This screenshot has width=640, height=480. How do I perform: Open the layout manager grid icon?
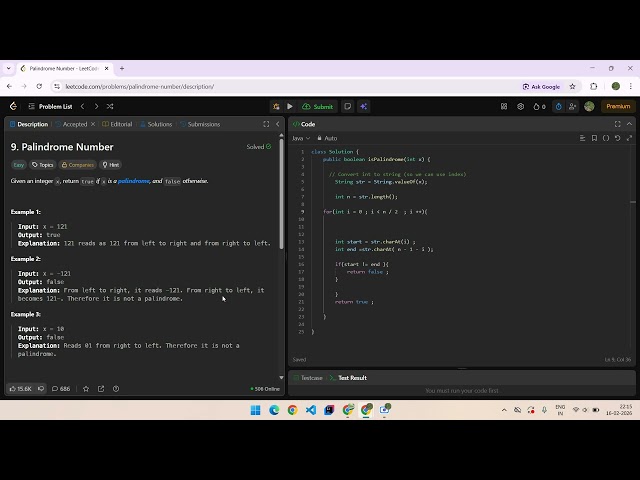(504, 107)
